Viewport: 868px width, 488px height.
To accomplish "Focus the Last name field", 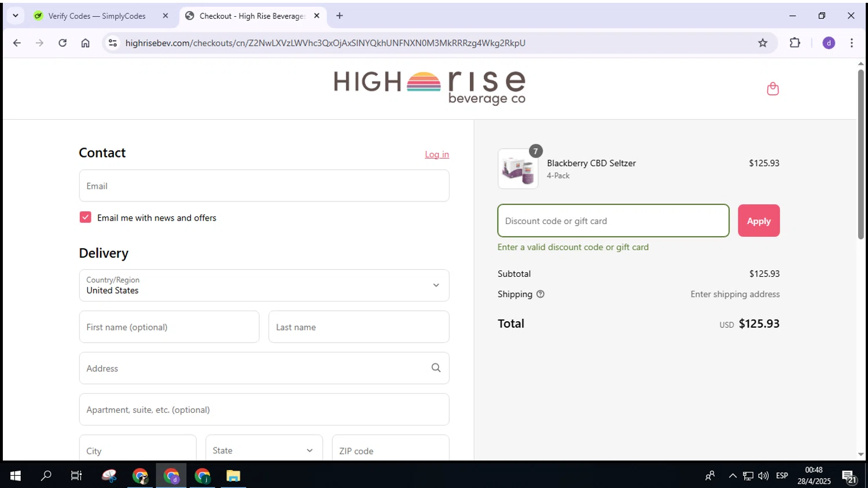I will 359,327.
